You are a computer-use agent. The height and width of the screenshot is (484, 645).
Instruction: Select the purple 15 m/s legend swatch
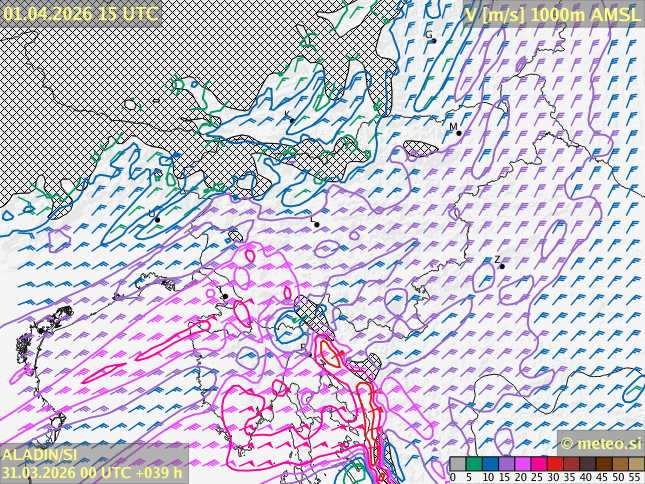pyautogui.click(x=506, y=464)
